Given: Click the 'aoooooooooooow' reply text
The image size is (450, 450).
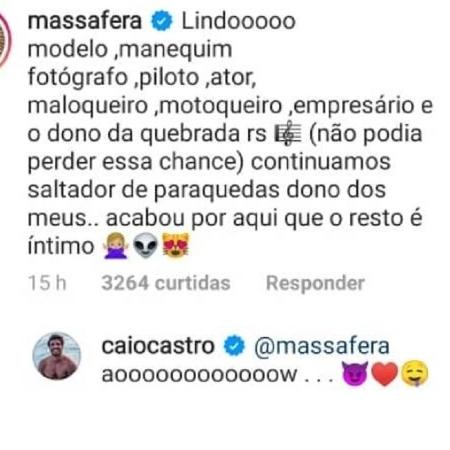Looking at the screenshot, I should [x=199, y=374].
